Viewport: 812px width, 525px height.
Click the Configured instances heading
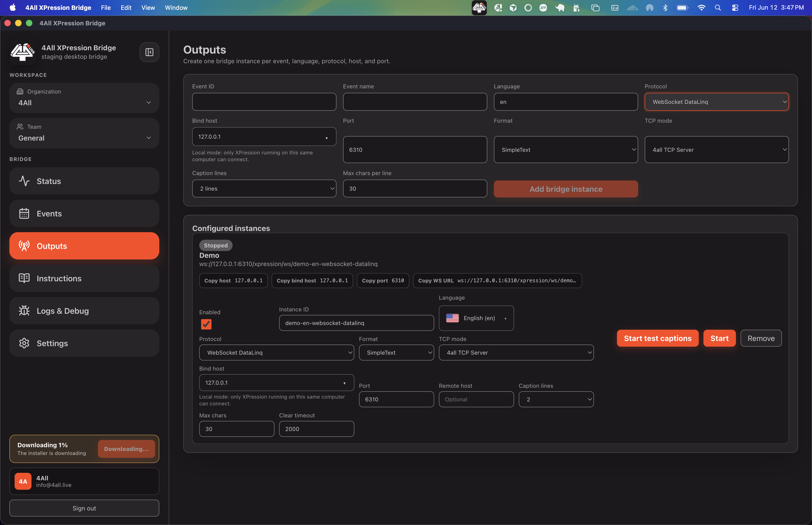click(x=231, y=228)
